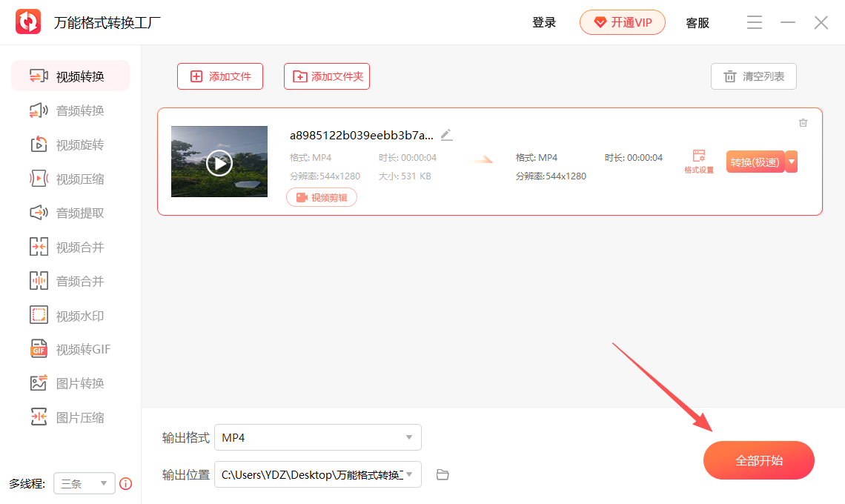845x504 pixels.
Task: Open the 格式设置 settings for this file
Action: (x=697, y=160)
